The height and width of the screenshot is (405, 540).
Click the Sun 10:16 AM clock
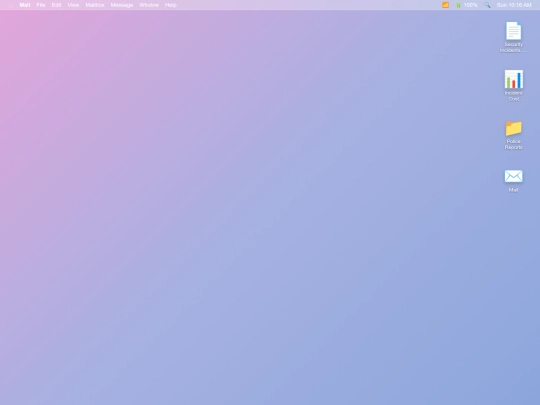tap(514, 5)
